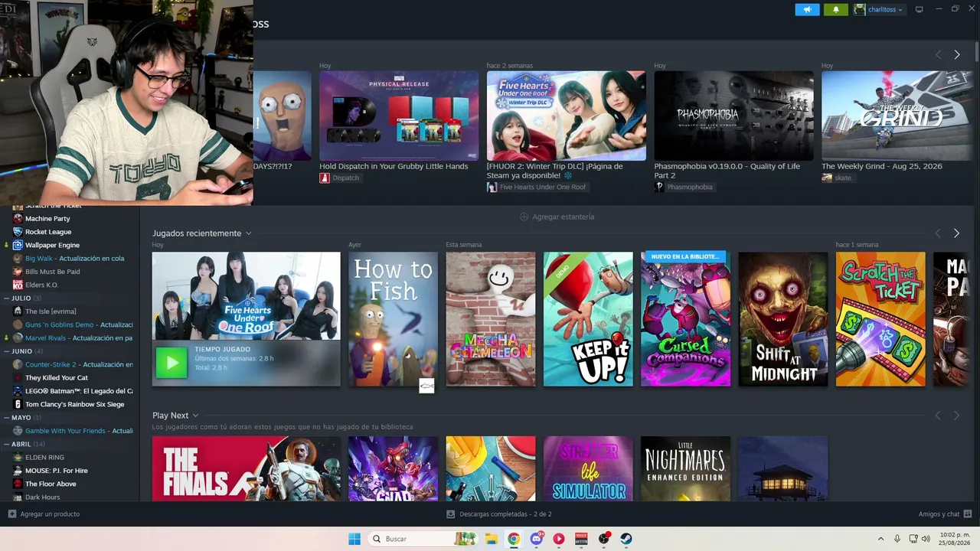Select Streamer Life Simulator in Play Next

pos(588,469)
